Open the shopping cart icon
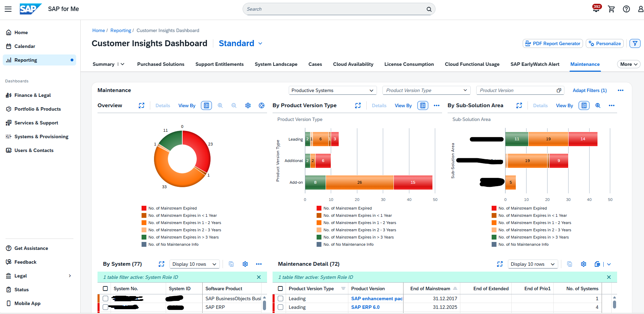This screenshot has width=644, height=314. [x=612, y=9]
